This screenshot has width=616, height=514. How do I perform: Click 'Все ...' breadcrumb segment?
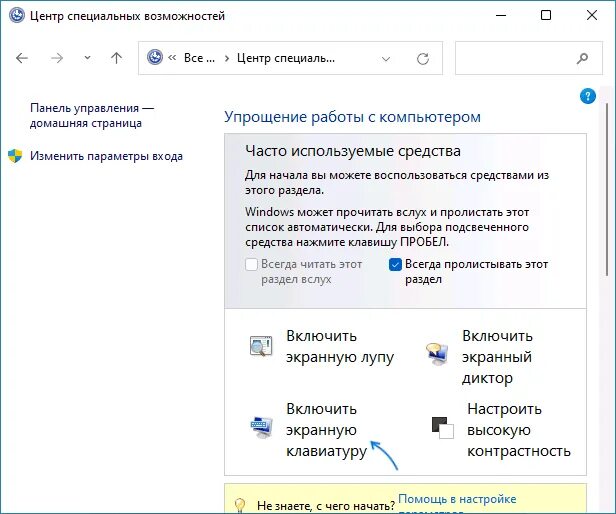coord(199,58)
